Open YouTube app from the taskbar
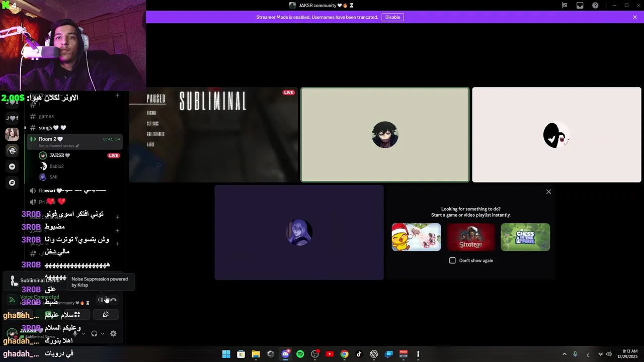The image size is (644, 362). click(x=330, y=354)
